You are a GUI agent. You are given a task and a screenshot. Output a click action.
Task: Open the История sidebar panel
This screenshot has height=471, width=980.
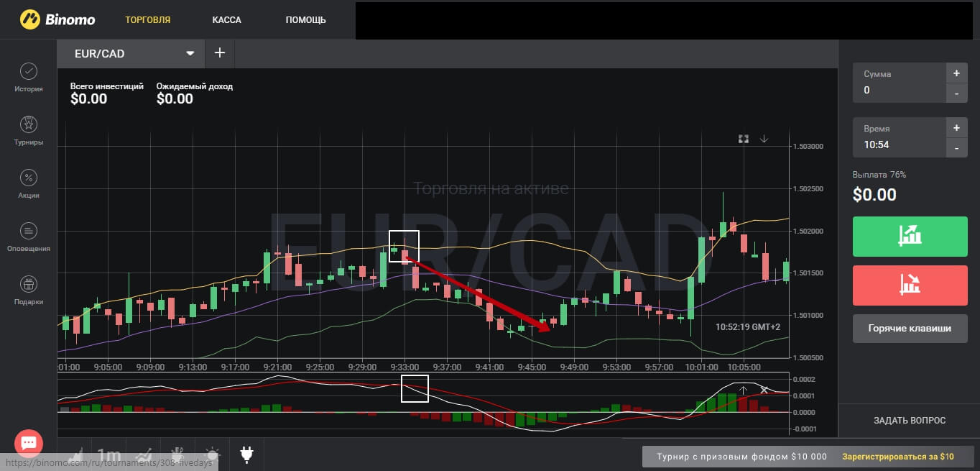(x=29, y=78)
